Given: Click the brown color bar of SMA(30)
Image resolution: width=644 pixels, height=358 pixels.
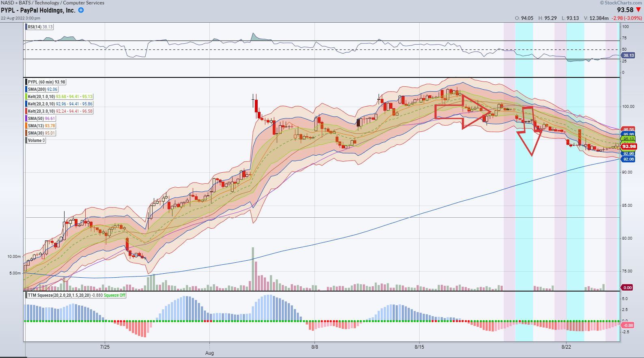Looking at the screenshot, I should tap(26, 133).
